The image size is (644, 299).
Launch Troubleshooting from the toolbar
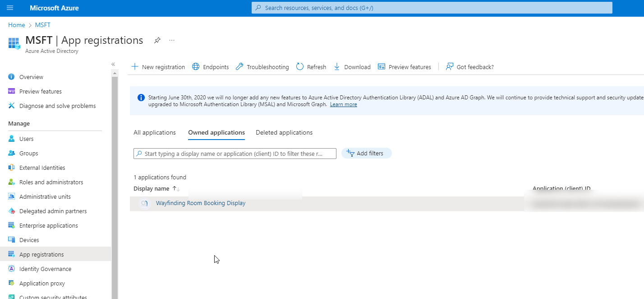(x=262, y=66)
